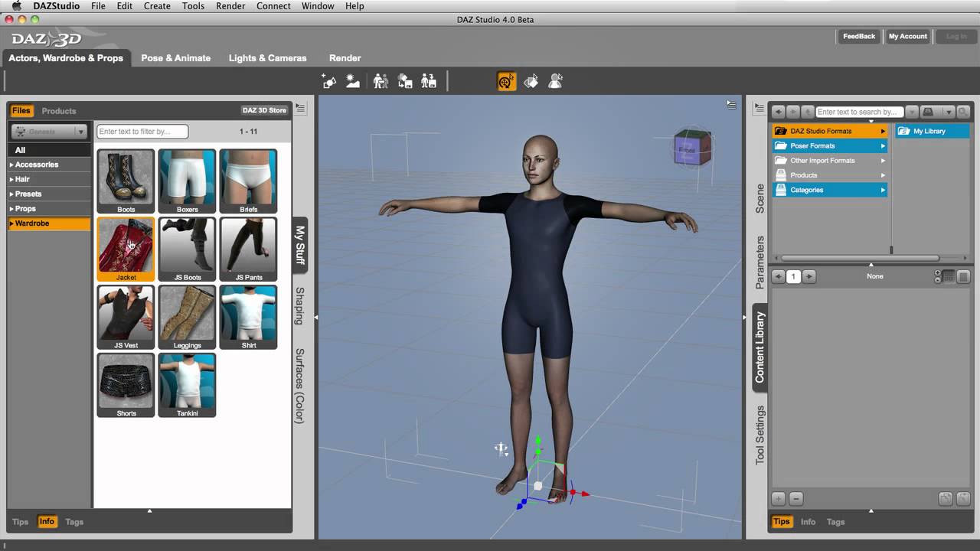Show Info in left pane footer

point(47,522)
